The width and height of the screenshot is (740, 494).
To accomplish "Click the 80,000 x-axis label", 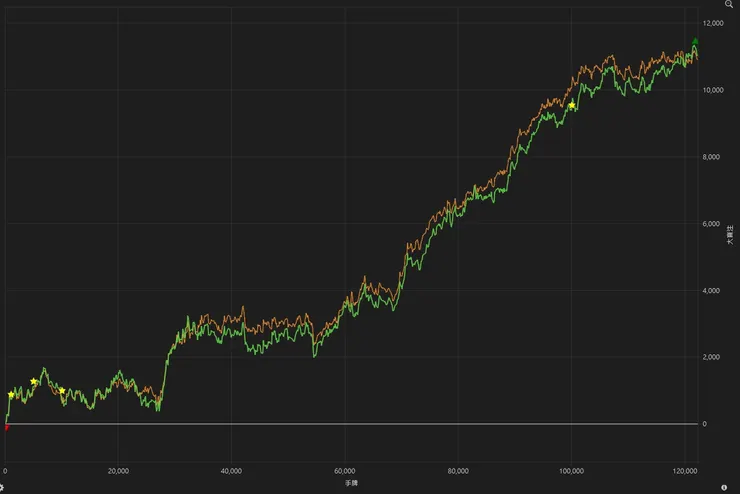I will (458, 471).
